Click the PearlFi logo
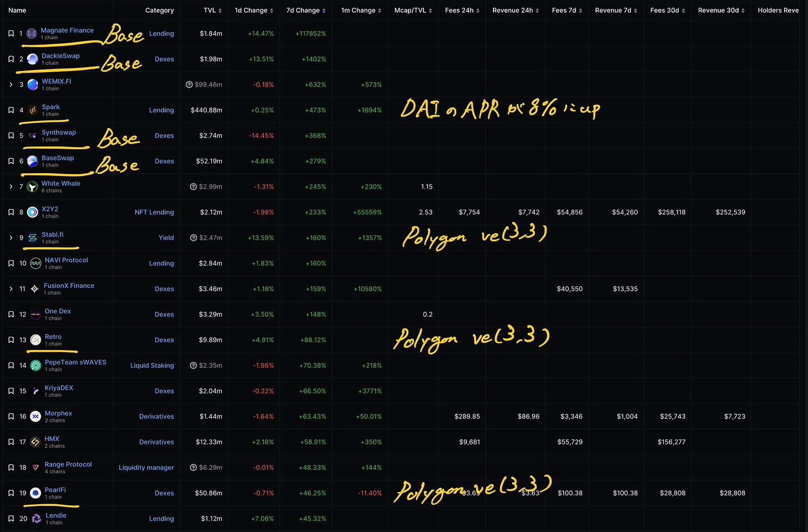 point(36,493)
